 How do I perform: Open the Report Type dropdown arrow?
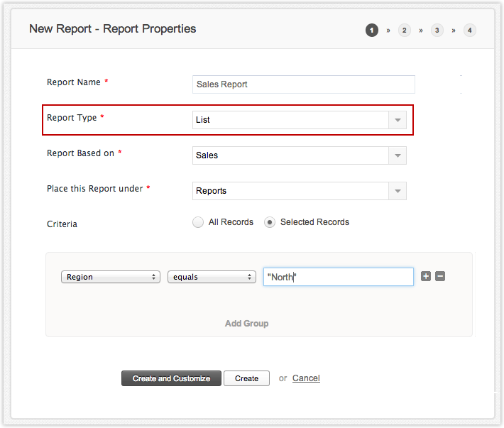pos(398,120)
